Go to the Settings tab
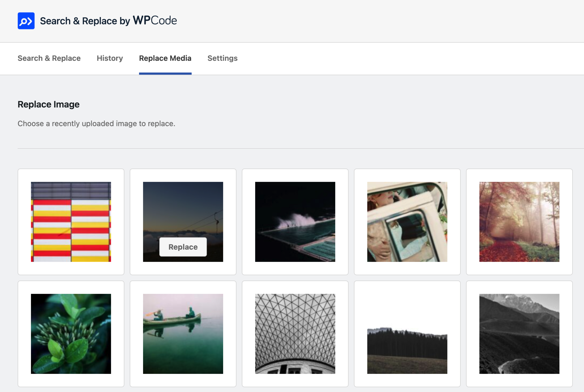 click(222, 58)
